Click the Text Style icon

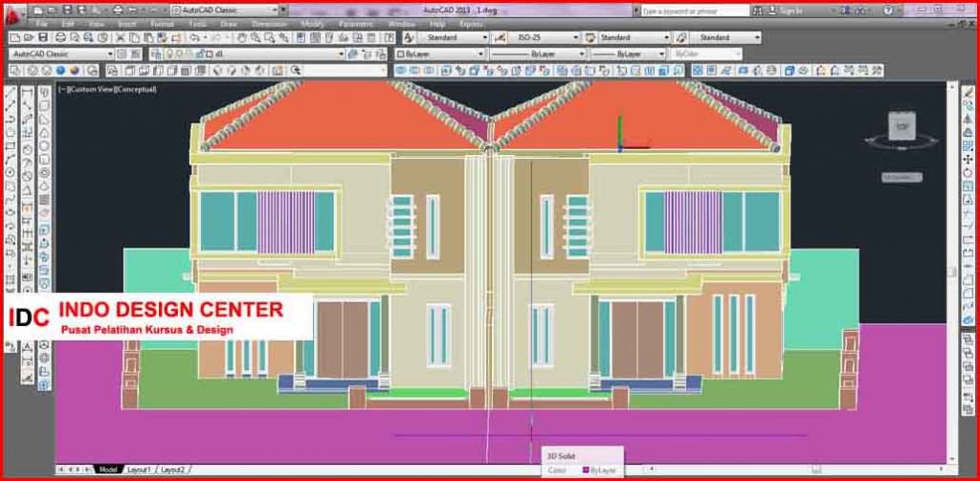pyautogui.click(x=410, y=37)
